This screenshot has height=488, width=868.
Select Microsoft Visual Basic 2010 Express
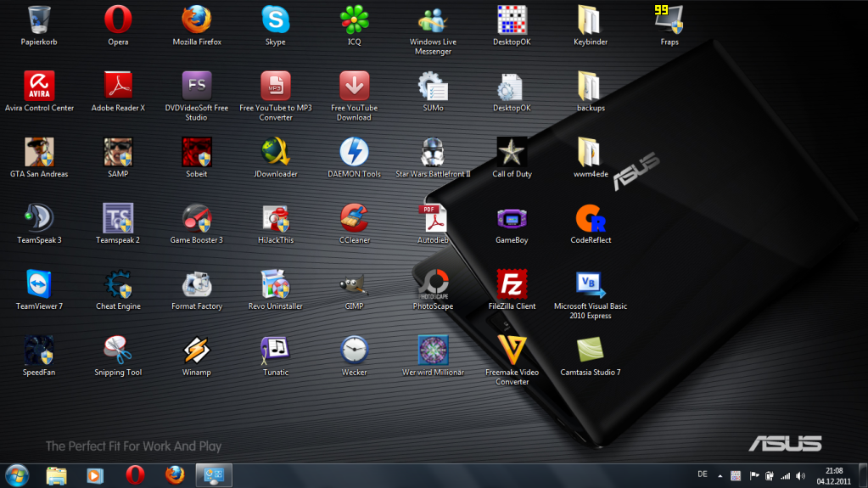pos(591,294)
